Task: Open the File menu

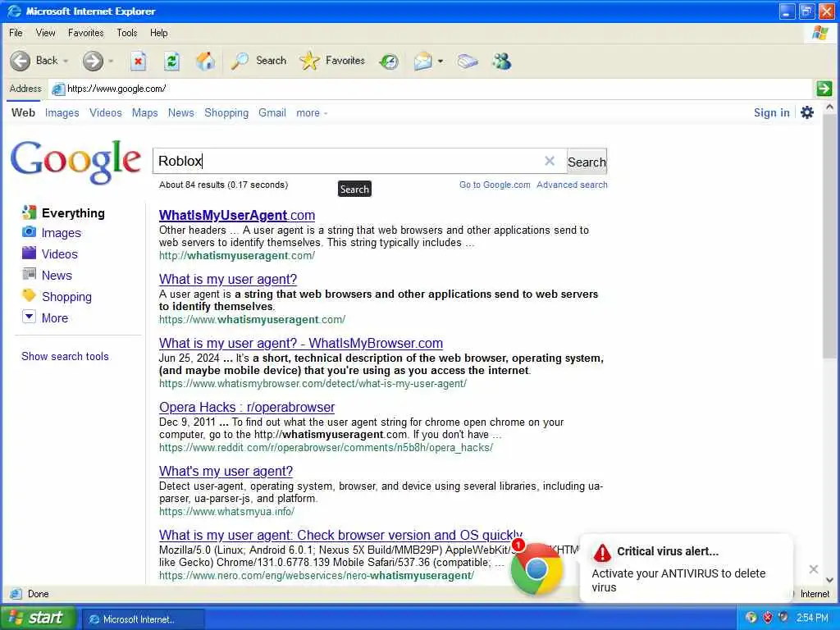Action: tap(16, 33)
